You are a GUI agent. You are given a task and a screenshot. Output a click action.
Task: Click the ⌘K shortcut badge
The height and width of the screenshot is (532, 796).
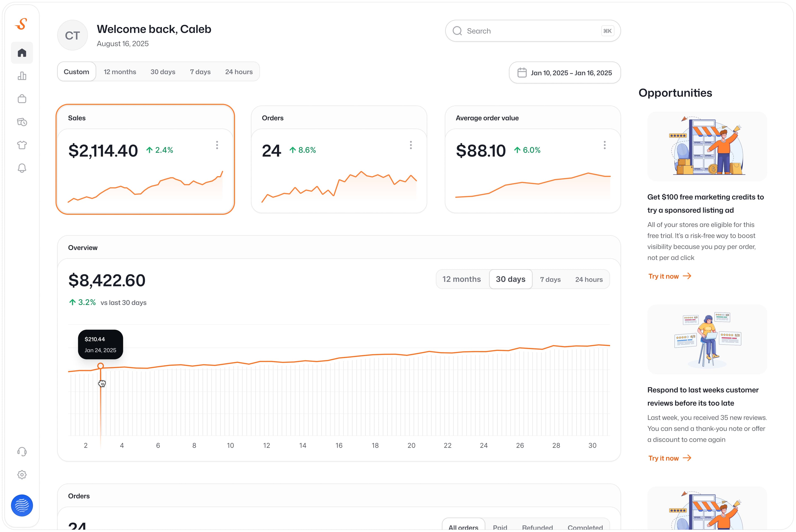pyautogui.click(x=607, y=31)
